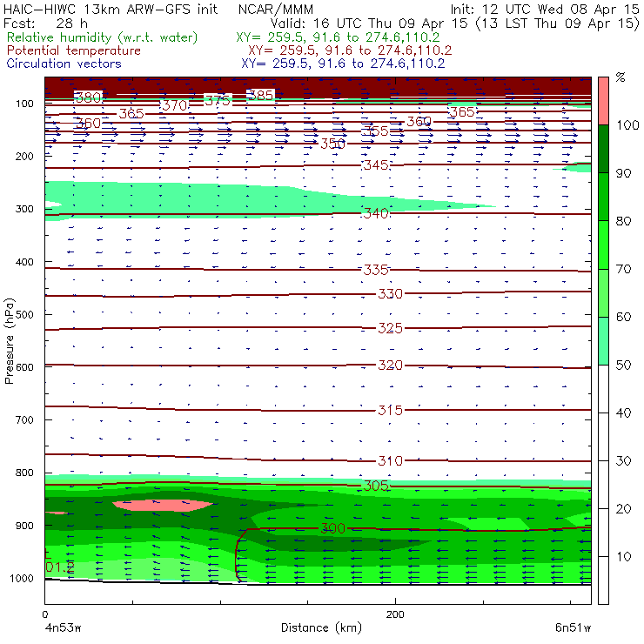
Task: Click the green XY coordinates line
Action: [x=338, y=37]
